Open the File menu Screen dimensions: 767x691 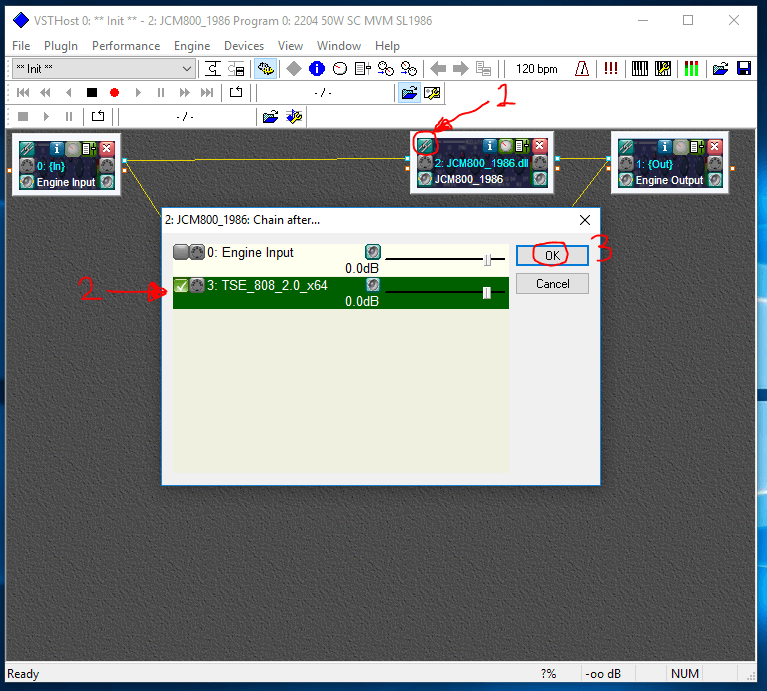click(x=21, y=46)
